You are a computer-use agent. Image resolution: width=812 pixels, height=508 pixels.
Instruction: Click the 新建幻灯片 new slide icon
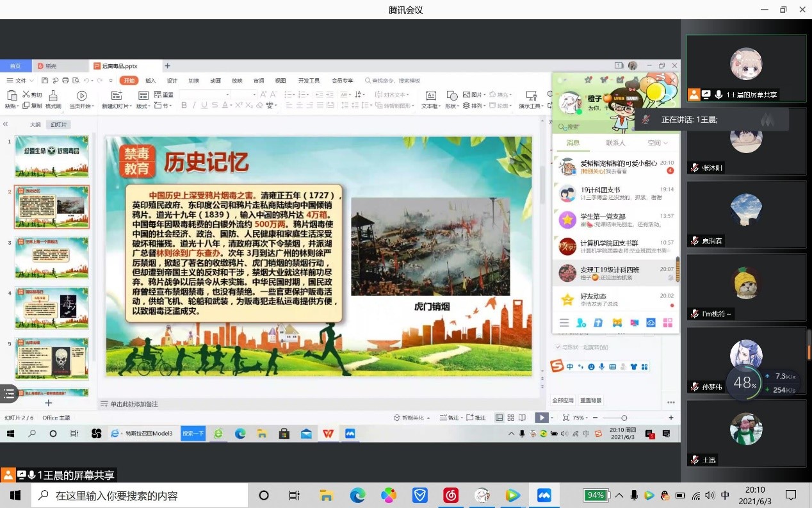[x=115, y=95]
